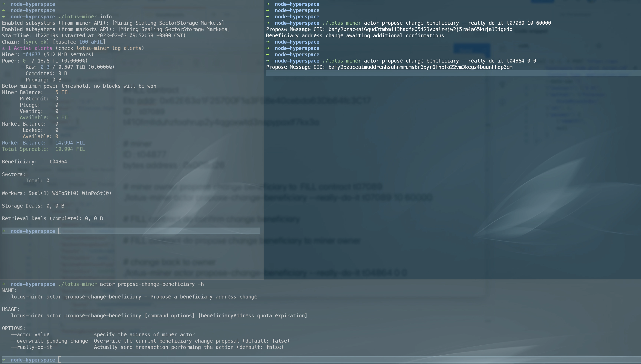Click the 'Sectors:' heading
The height and width of the screenshot is (364, 641).
tap(13, 174)
